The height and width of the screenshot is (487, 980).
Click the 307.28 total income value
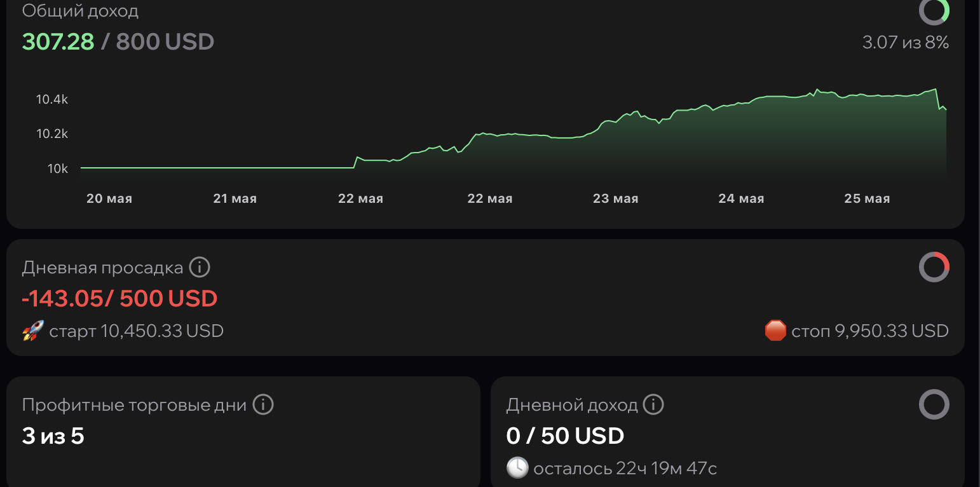(58, 42)
